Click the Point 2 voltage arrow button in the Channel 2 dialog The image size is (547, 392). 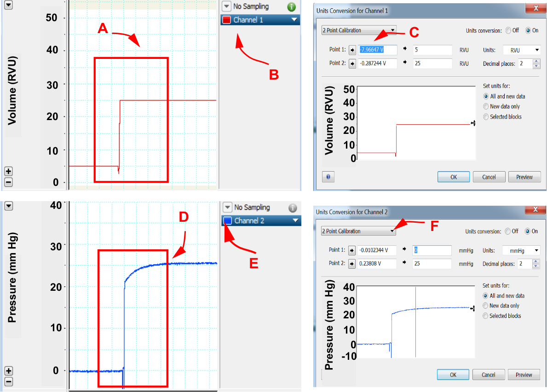tap(351, 263)
